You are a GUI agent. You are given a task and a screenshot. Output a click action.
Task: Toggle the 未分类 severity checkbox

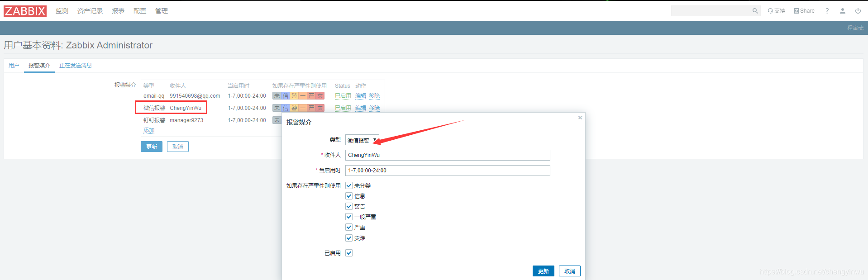click(x=349, y=185)
